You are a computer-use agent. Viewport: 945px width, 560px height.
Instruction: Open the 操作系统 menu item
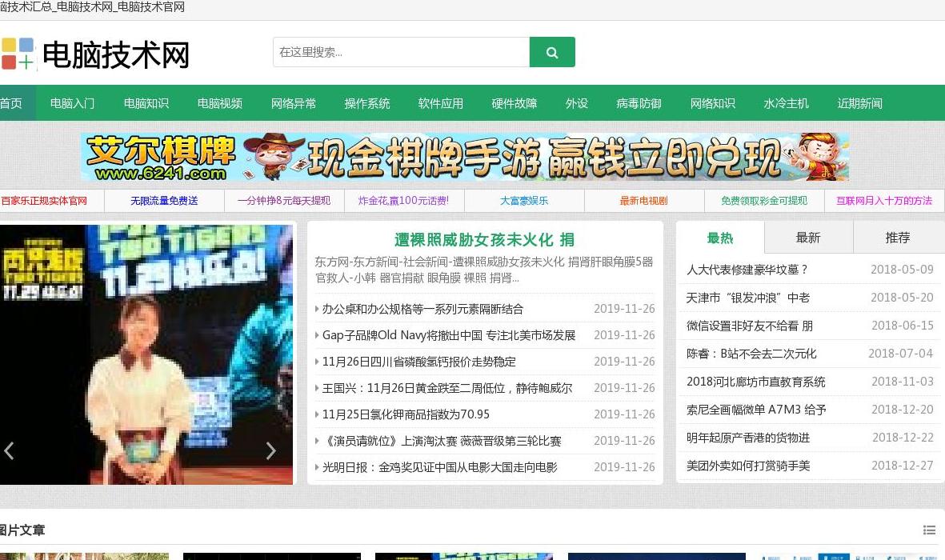[366, 102]
